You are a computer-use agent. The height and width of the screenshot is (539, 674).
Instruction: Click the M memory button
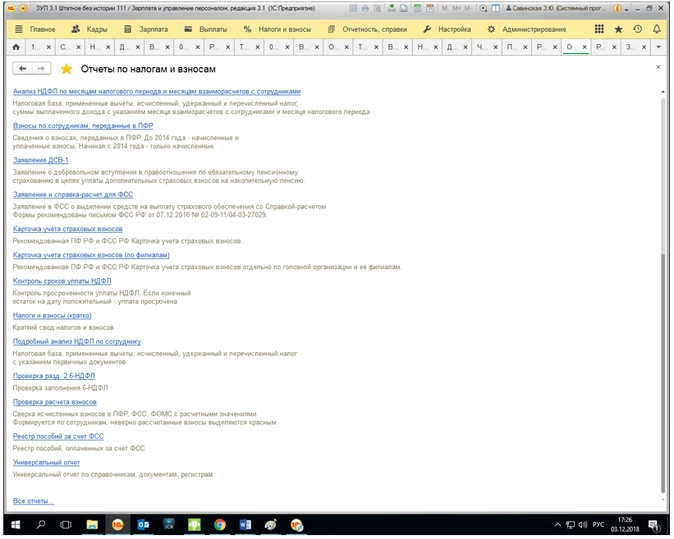click(444, 8)
